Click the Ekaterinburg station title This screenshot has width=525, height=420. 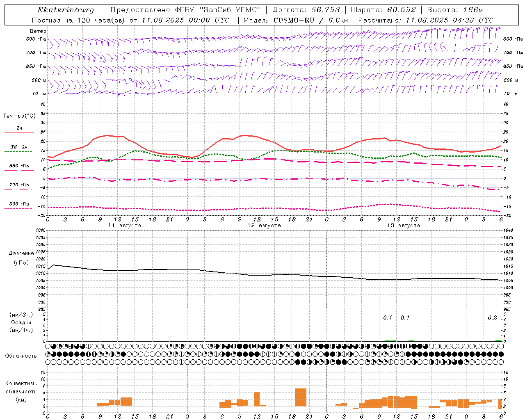tap(66, 10)
